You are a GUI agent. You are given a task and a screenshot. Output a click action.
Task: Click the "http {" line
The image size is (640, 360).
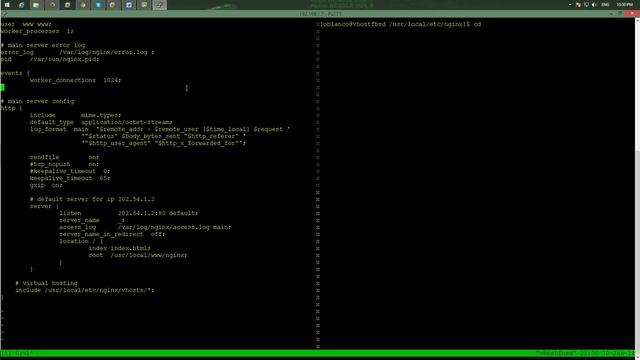[11, 108]
